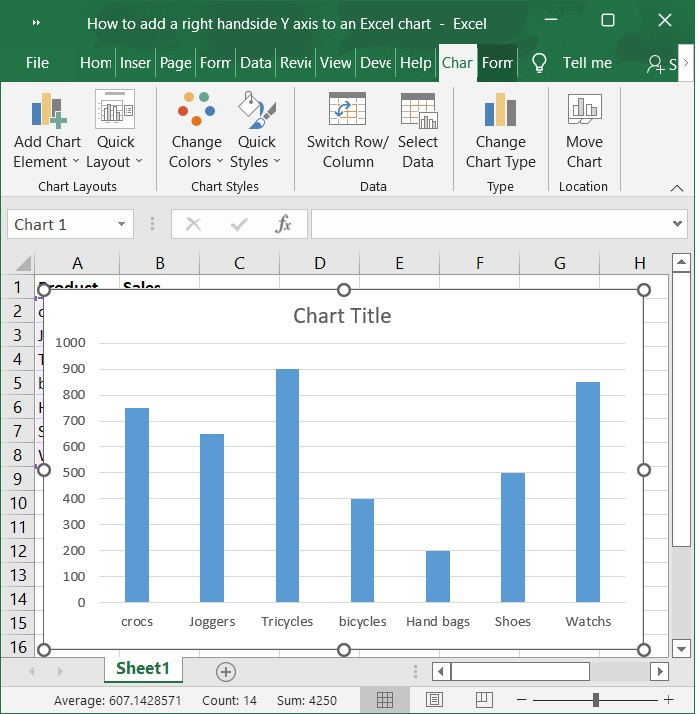This screenshot has height=714, width=700.
Task: Expand the Name Box dropdown
Action: (x=122, y=225)
